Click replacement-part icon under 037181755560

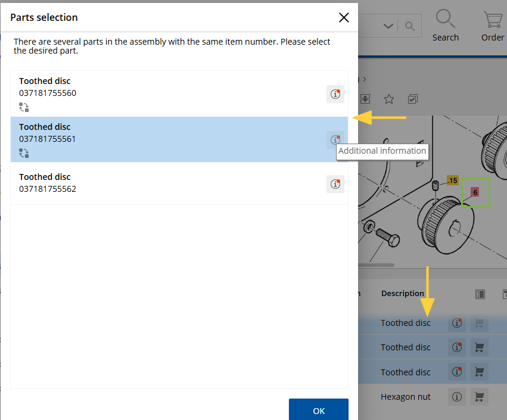[24, 107]
